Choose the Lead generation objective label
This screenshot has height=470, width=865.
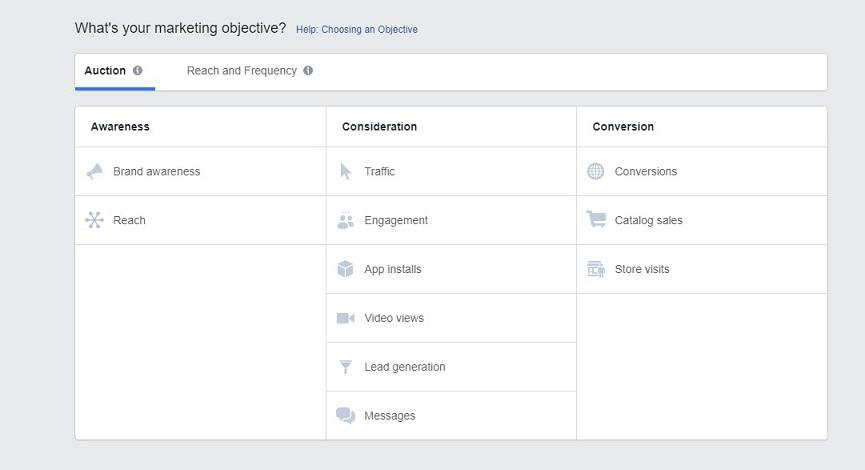click(x=404, y=367)
